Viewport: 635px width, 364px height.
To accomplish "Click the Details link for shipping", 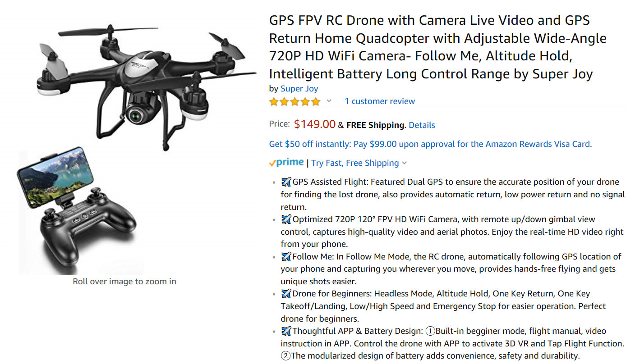I will 422,125.
